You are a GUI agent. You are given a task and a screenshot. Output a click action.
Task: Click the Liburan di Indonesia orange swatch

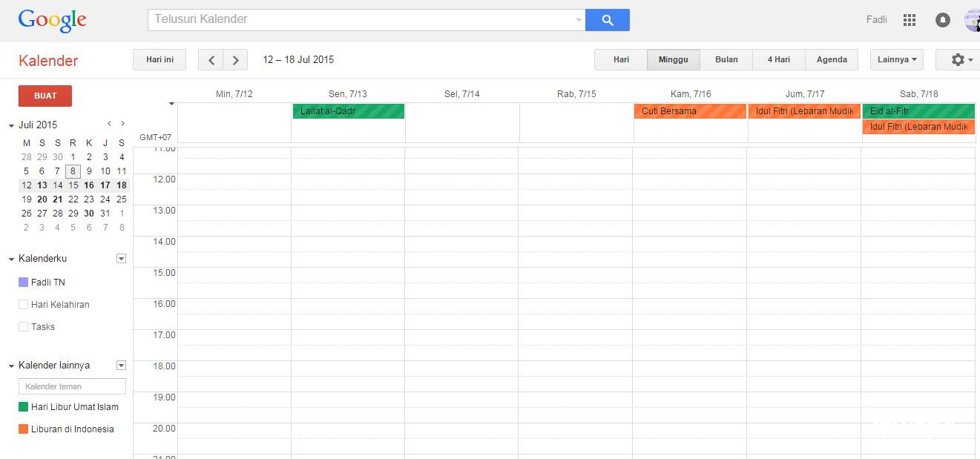point(23,429)
